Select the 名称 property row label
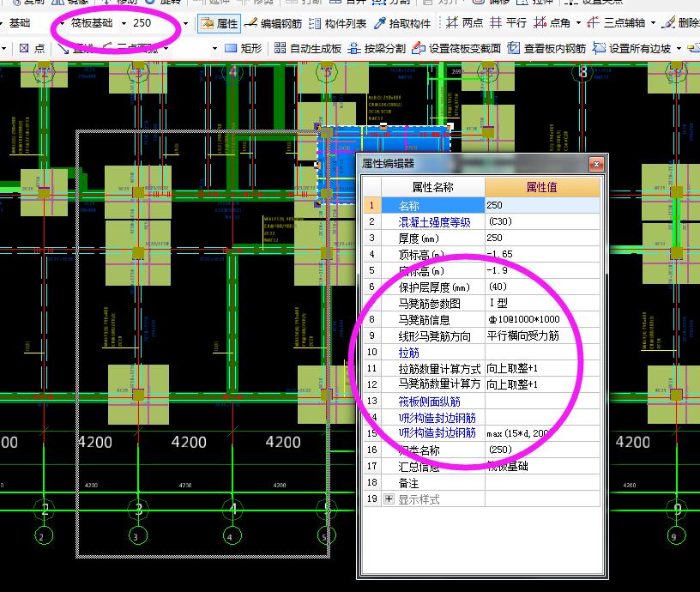 432,205
